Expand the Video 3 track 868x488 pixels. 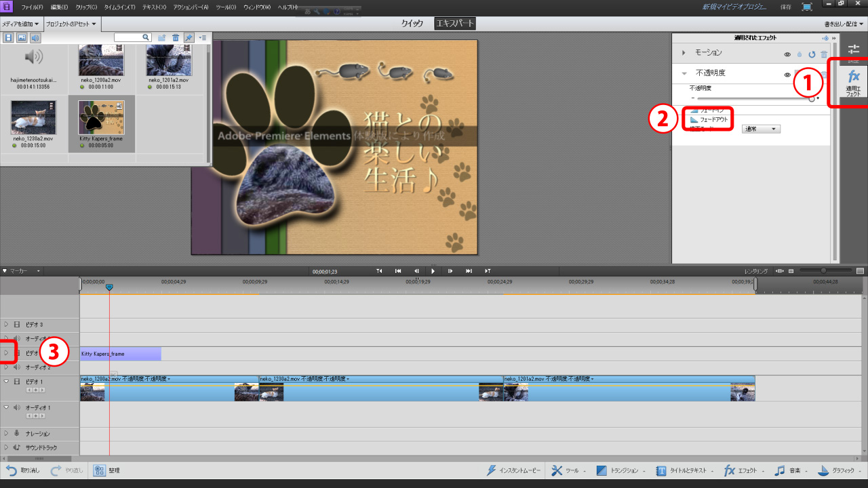coord(6,325)
